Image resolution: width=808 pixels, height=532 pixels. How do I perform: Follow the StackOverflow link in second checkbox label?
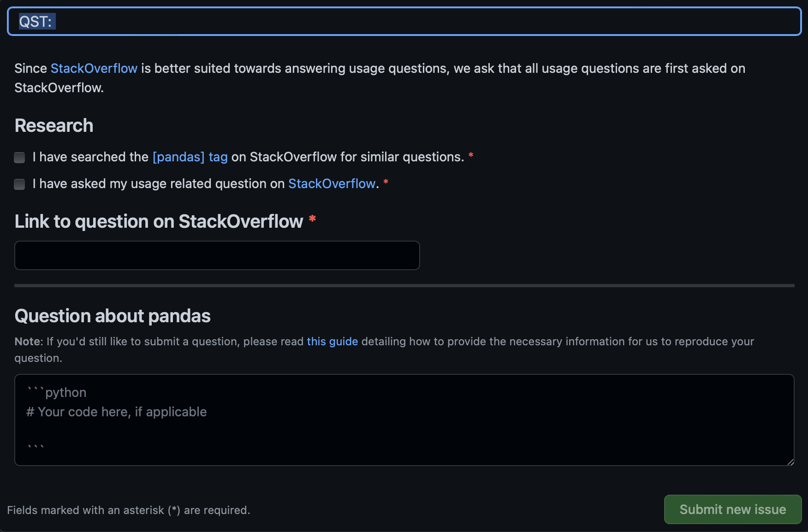click(332, 183)
